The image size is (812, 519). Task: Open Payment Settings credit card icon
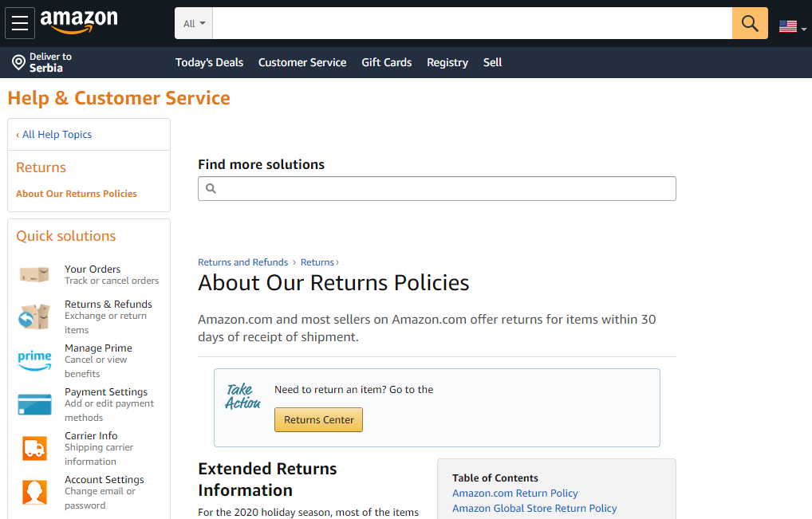click(34, 405)
